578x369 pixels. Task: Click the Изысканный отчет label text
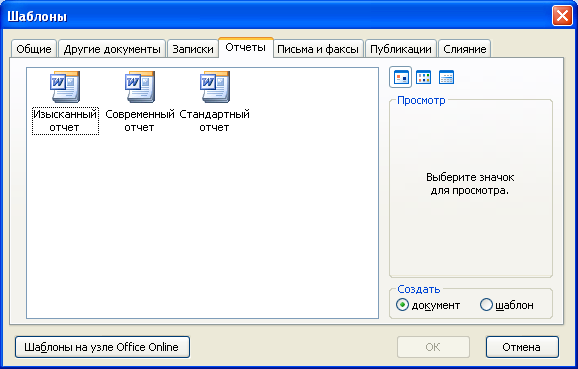tap(65, 121)
